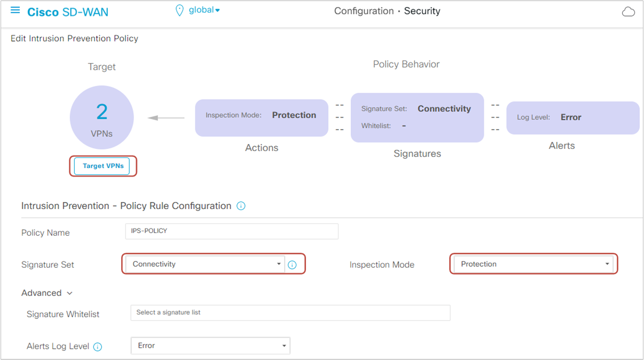The width and height of the screenshot is (644, 360).
Task: Click the Cisco SD-WAN logo
Action: click(x=67, y=11)
